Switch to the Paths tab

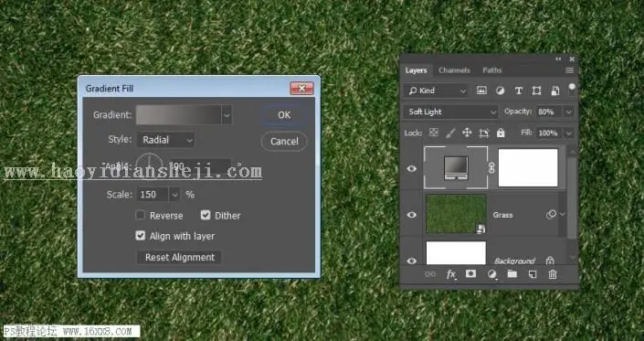492,70
